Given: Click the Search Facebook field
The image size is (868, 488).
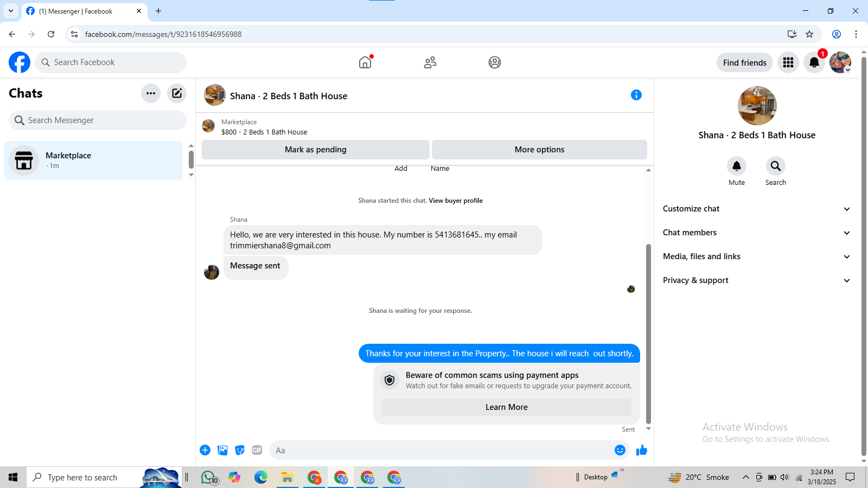Looking at the screenshot, I should pyautogui.click(x=111, y=62).
